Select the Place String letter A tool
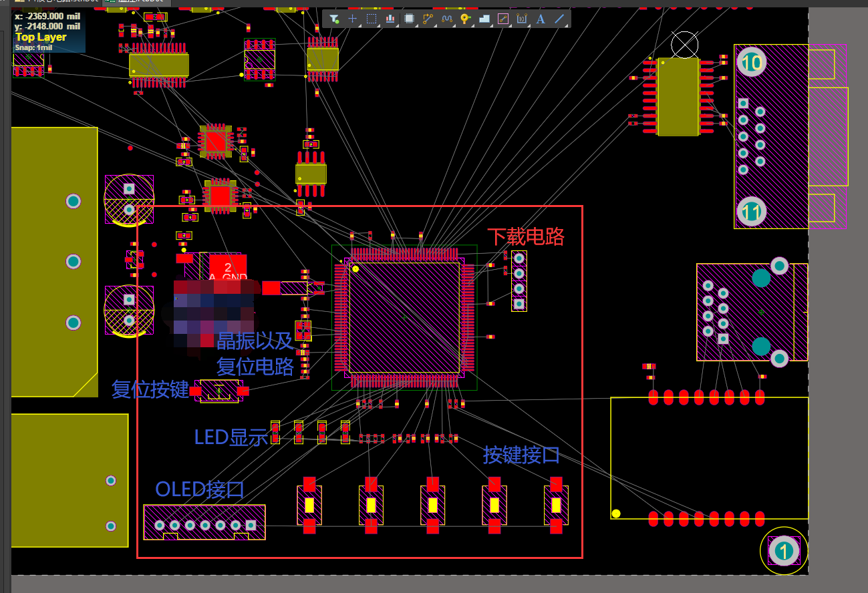 [541, 19]
